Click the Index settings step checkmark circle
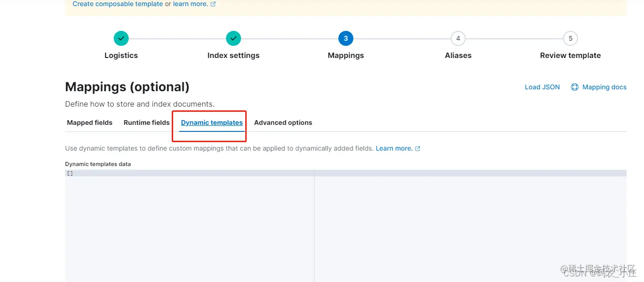644x282 pixels. click(234, 38)
